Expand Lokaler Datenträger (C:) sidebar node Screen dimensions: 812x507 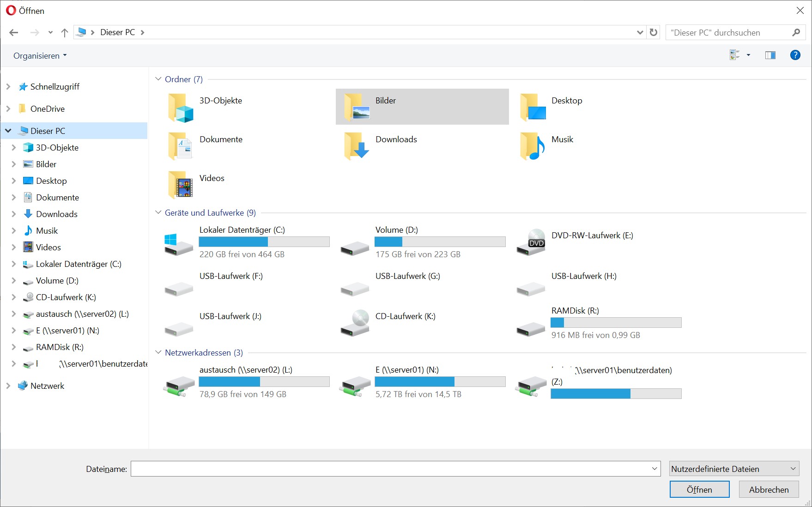click(x=14, y=264)
